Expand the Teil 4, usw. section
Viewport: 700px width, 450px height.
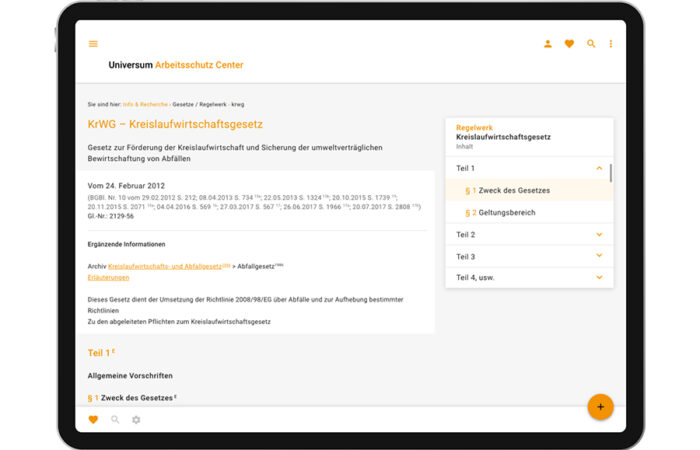point(599,277)
